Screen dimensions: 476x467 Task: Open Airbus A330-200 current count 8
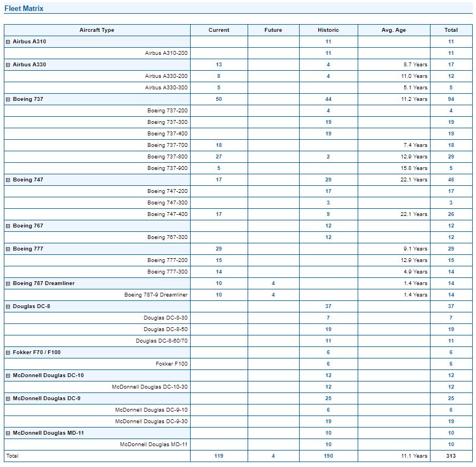tap(219, 76)
